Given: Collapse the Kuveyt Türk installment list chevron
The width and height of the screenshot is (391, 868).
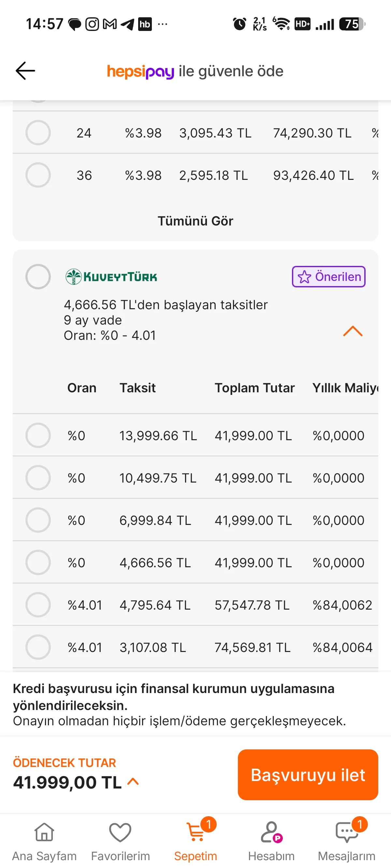Looking at the screenshot, I should coord(353,331).
